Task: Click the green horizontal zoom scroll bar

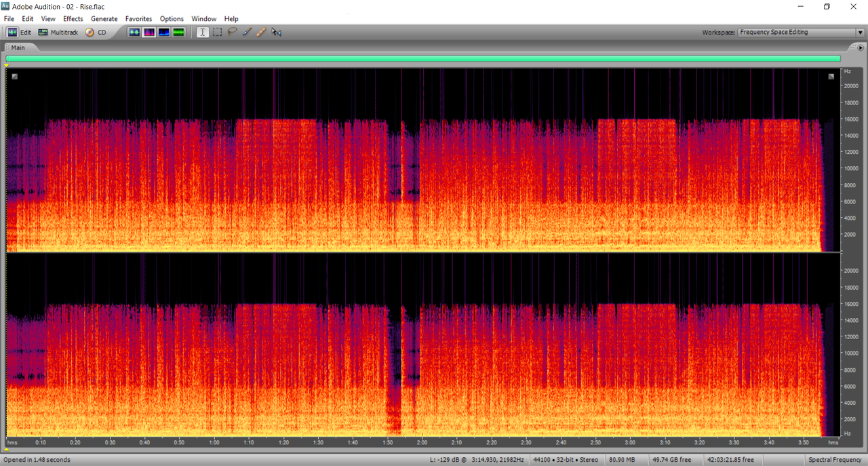Action: 423,59
